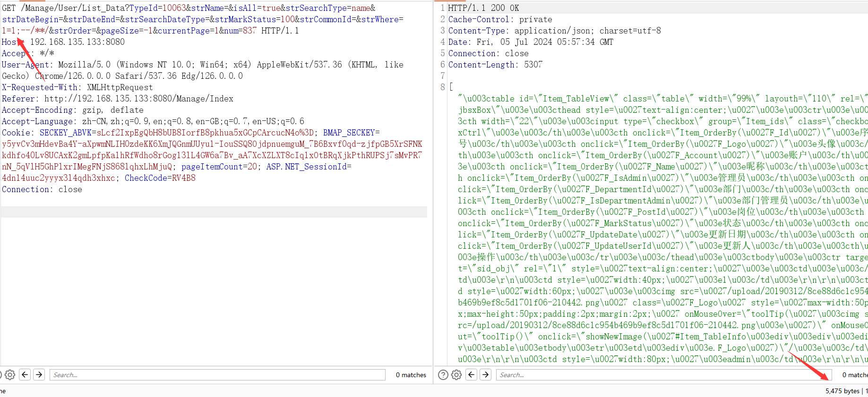Click the User-Agent header name in request
This screenshot has width=868, height=397.
25,65
